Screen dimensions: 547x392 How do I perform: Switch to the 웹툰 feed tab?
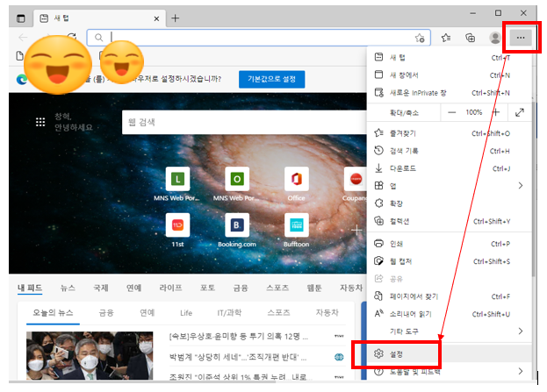pyautogui.click(x=314, y=288)
